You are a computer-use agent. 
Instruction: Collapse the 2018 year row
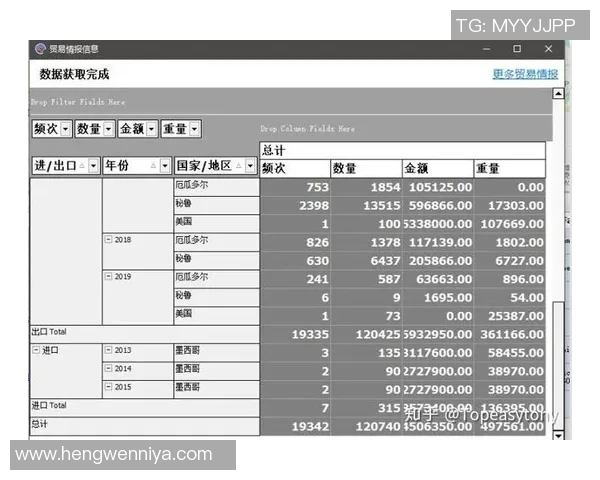coord(109,240)
